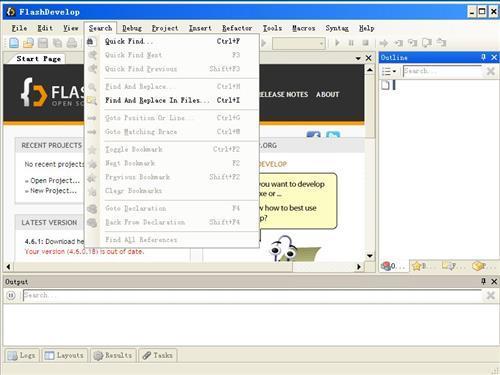Click the New document toolbar icon
This screenshot has width=500, height=375.
(x=14, y=43)
